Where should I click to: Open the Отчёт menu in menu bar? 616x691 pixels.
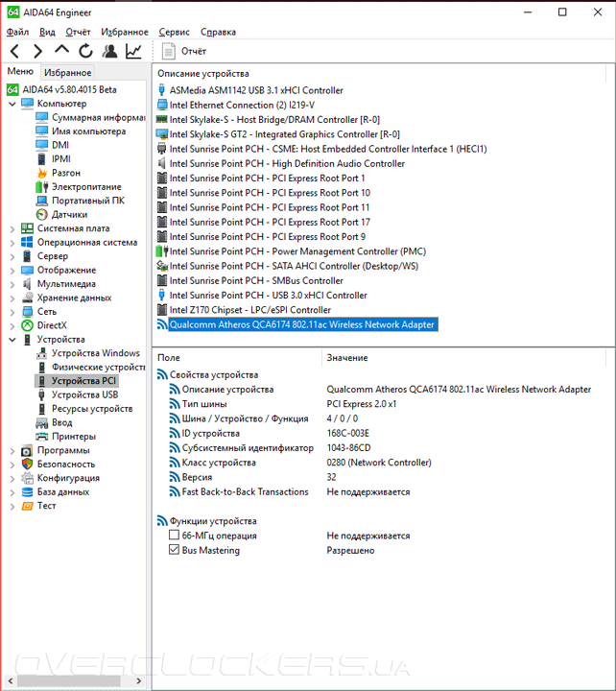[78, 32]
